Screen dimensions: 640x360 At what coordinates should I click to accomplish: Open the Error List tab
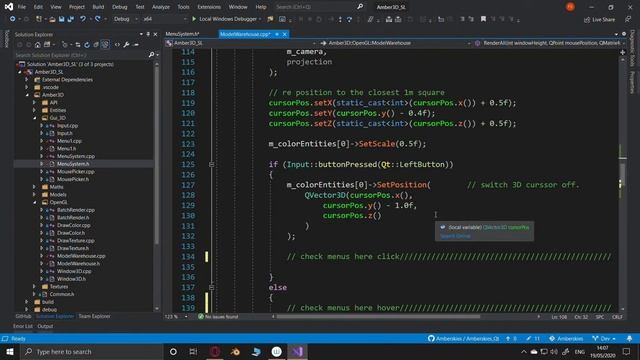point(22,326)
